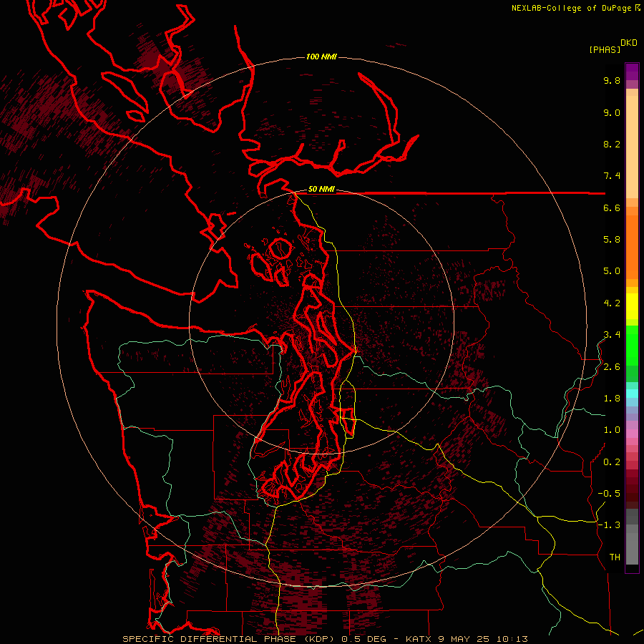Click the 5.0 value on the color scale

(612, 271)
